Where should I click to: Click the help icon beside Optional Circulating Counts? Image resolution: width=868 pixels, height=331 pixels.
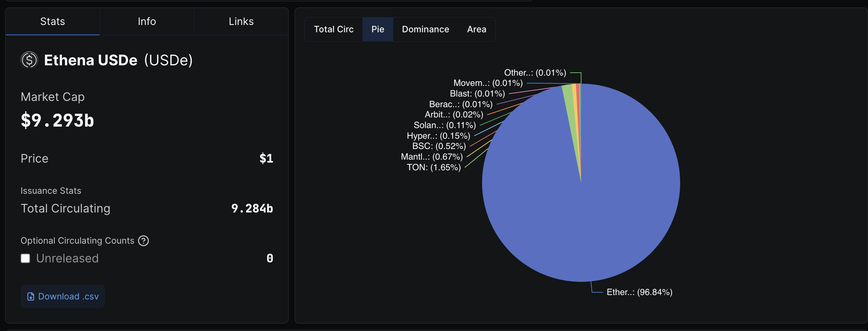coord(143,241)
